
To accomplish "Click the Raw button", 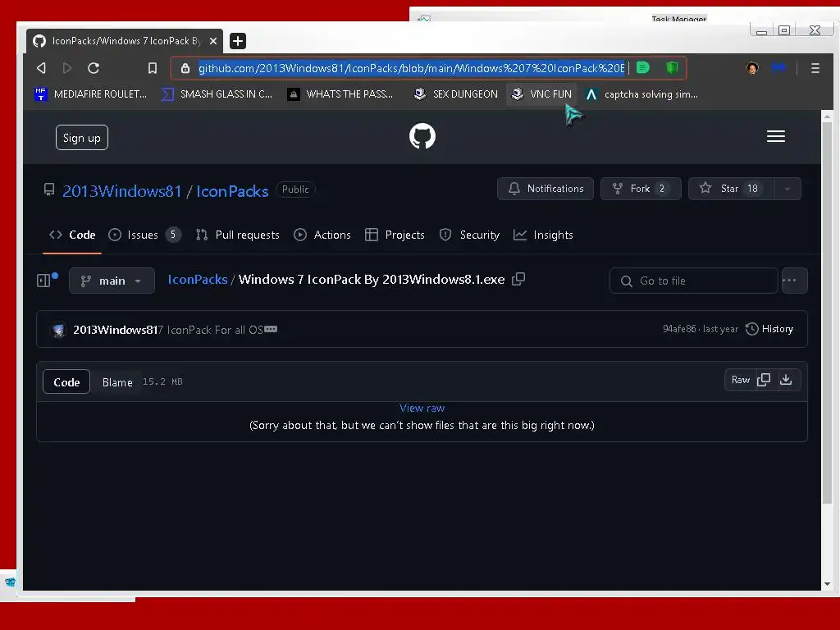I will click(x=741, y=380).
